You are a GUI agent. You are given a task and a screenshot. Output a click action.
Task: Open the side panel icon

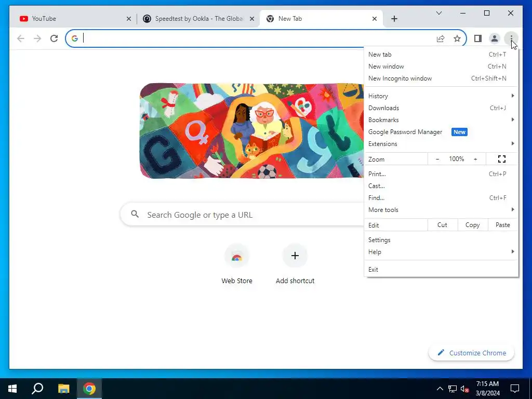tap(478, 38)
